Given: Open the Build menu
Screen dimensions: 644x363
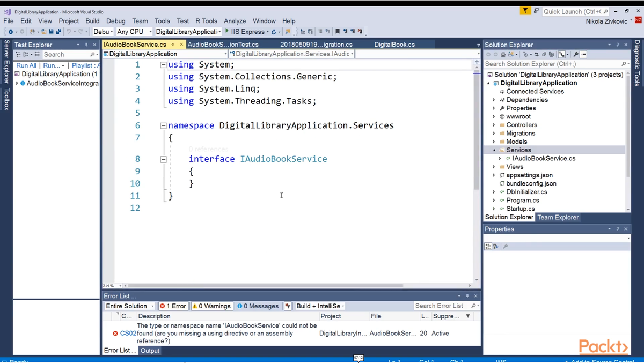Looking at the screenshot, I should pyautogui.click(x=92, y=21).
